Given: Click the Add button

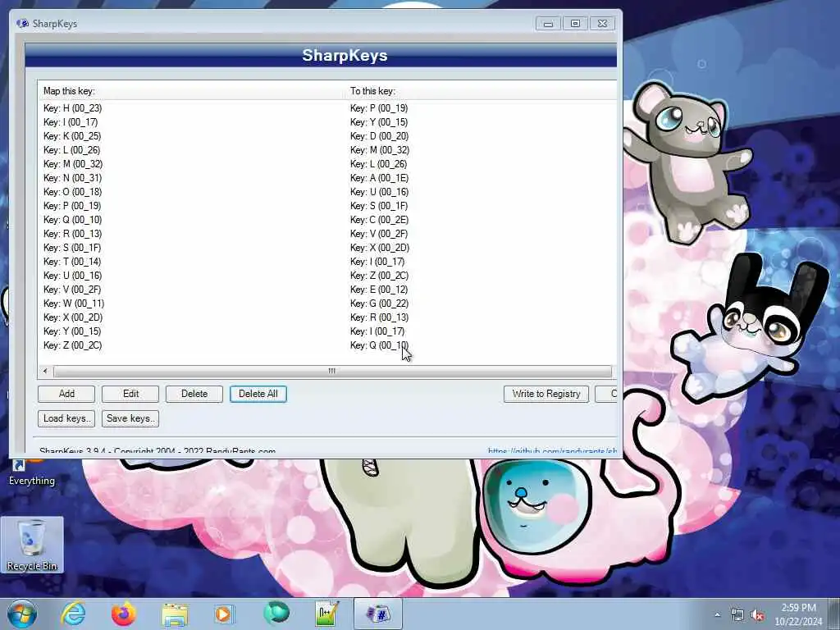Looking at the screenshot, I should (x=66, y=394).
